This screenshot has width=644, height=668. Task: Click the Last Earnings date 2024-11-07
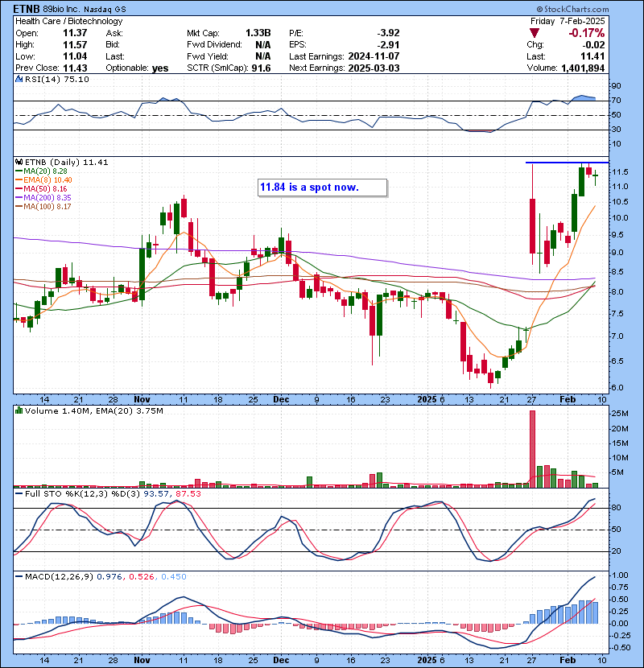[374, 56]
